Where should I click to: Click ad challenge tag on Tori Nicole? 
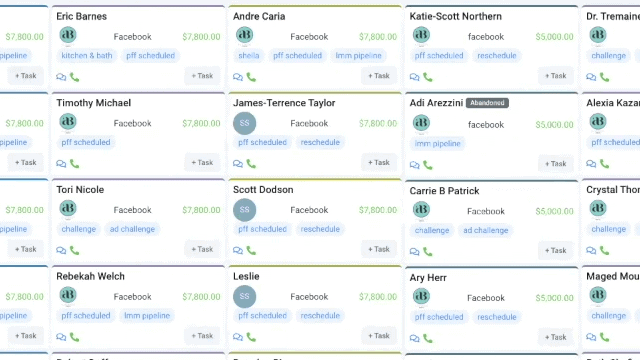click(x=132, y=229)
